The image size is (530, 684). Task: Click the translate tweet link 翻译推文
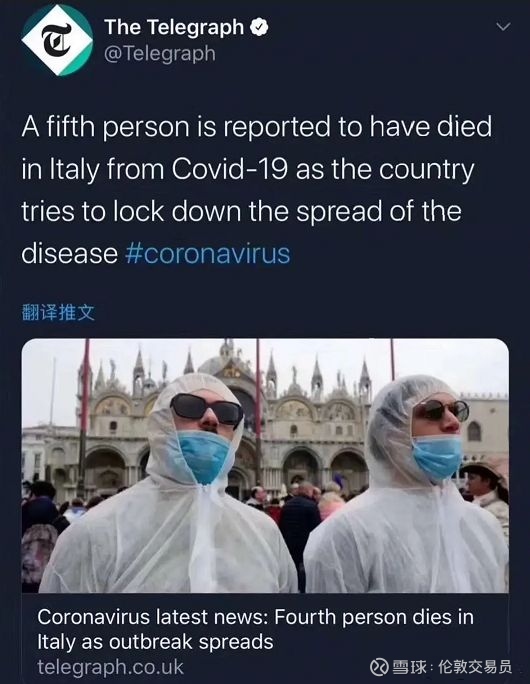coord(58,312)
